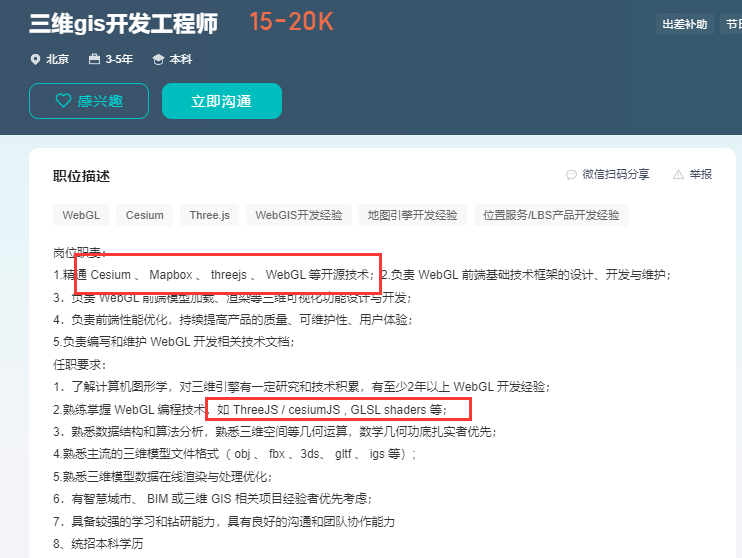Image resolution: width=742 pixels, height=558 pixels.
Task: Click the 3-5年 experience text
Action: pos(119,60)
